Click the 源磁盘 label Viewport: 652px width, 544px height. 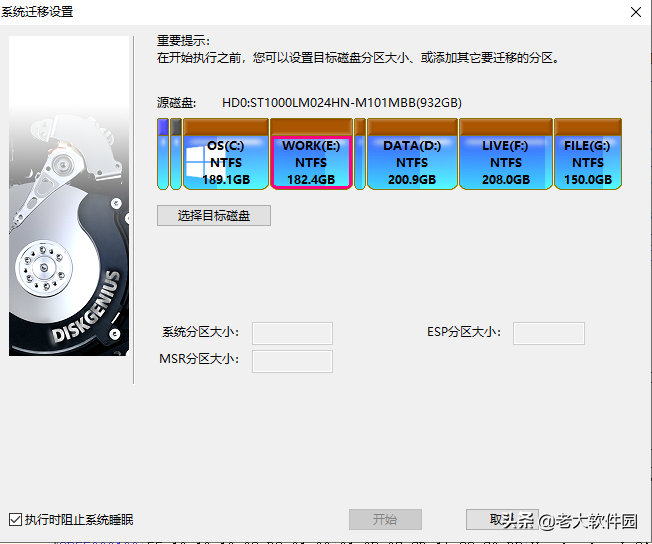(x=176, y=103)
